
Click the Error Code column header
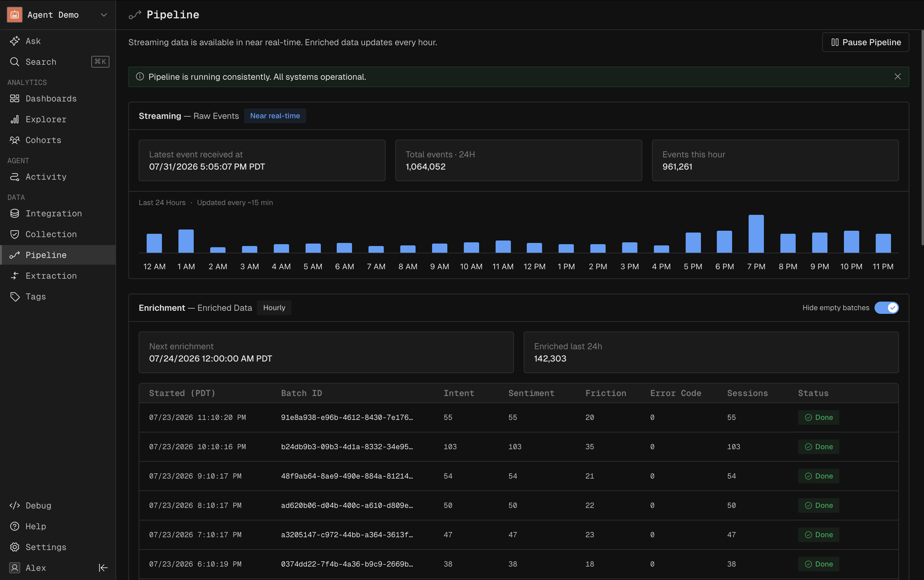pyautogui.click(x=676, y=393)
